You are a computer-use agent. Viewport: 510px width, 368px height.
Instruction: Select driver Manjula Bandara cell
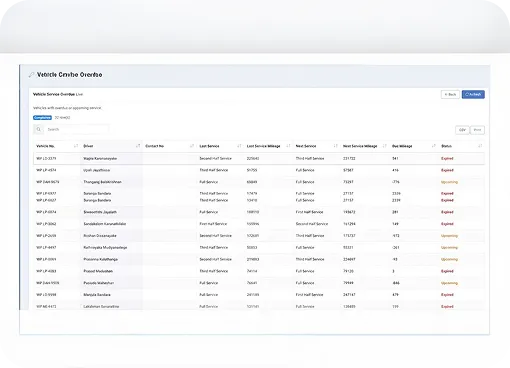(97, 295)
